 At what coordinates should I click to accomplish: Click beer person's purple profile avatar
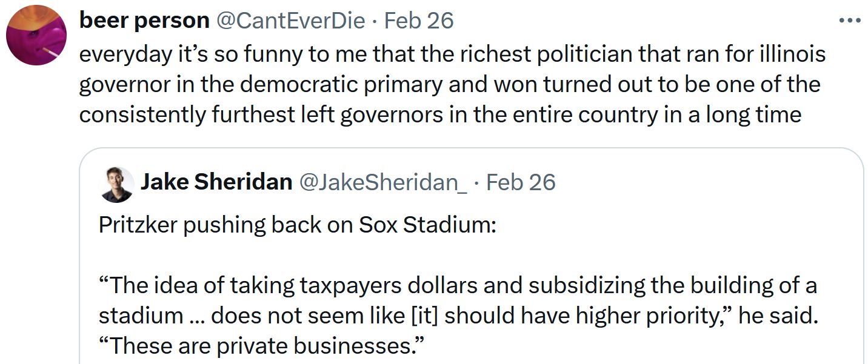pyautogui.click(x=36, y=35)
